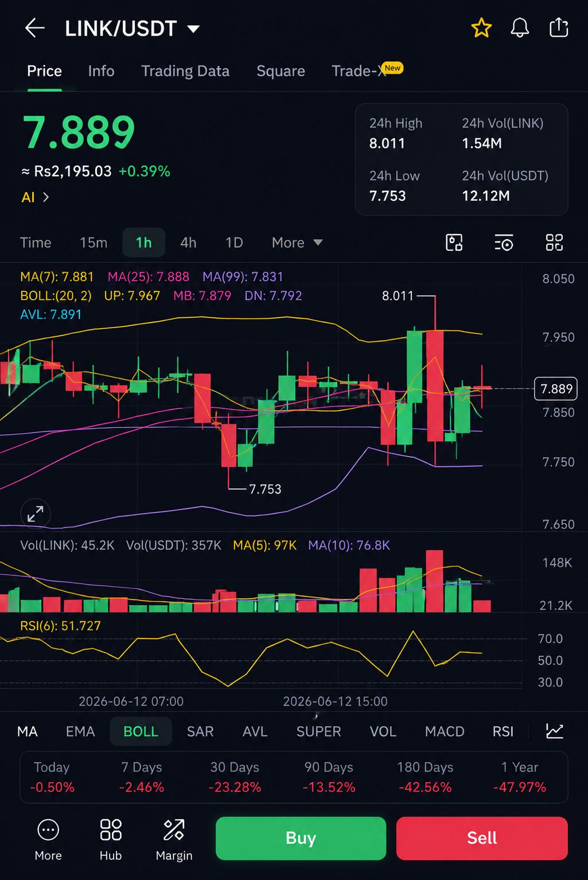588x880 pixels.
Task: Toggle the BOLL indicator
Action: (141, 731)
